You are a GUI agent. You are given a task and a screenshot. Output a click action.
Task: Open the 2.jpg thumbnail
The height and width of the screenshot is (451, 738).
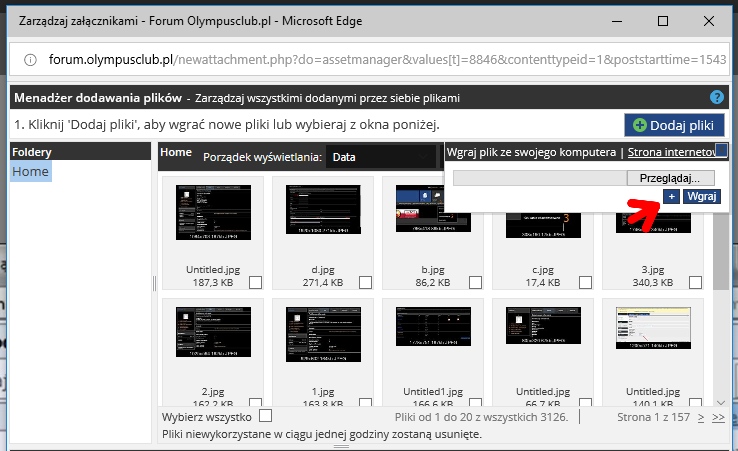[x=212, y=333]
